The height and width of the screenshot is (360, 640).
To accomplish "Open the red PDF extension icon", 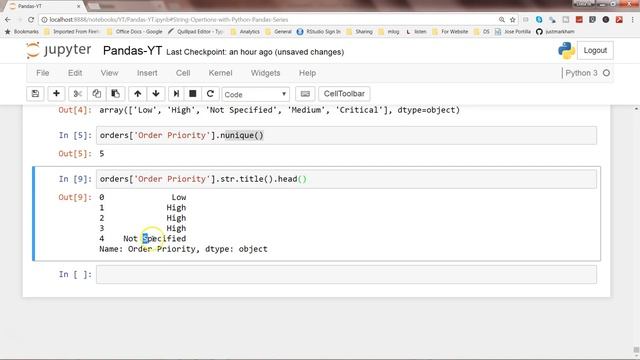I will coord(619,20).
